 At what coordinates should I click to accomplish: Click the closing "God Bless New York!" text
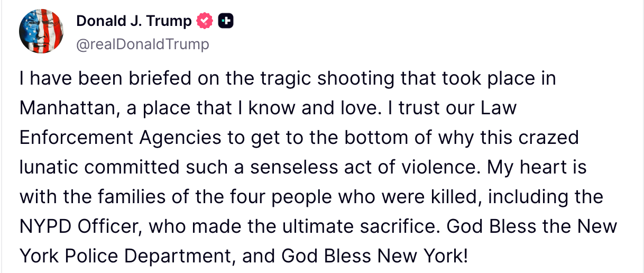click(x=374, y=257)
